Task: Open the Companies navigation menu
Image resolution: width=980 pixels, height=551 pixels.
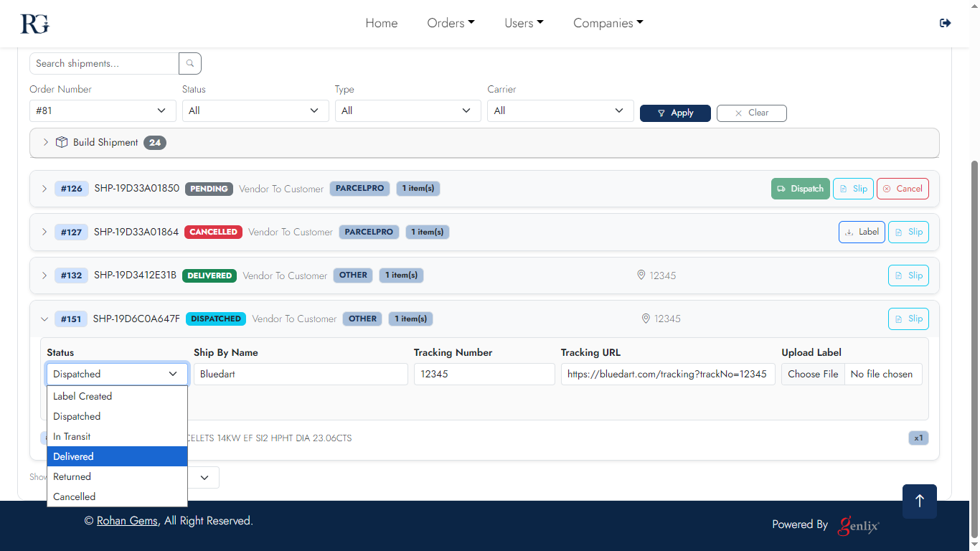Action: pos(608,23)
